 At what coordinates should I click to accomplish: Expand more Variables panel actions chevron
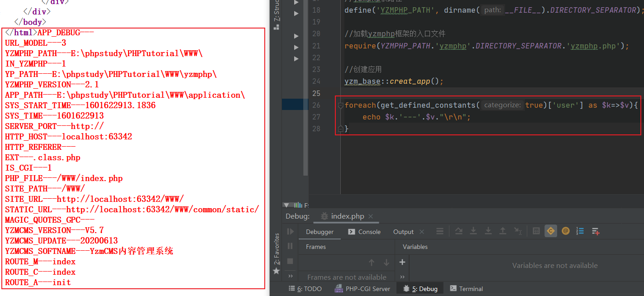click(x=402, y=277)
